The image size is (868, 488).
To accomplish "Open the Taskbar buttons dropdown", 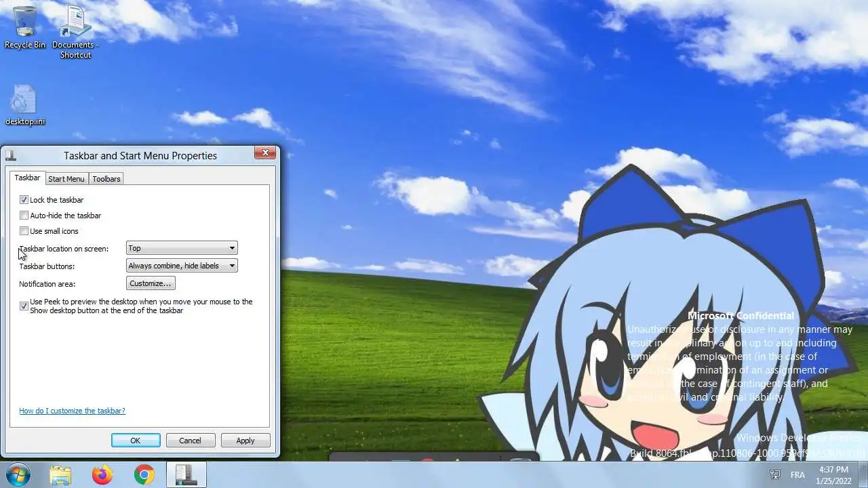I will pos(182,266).
